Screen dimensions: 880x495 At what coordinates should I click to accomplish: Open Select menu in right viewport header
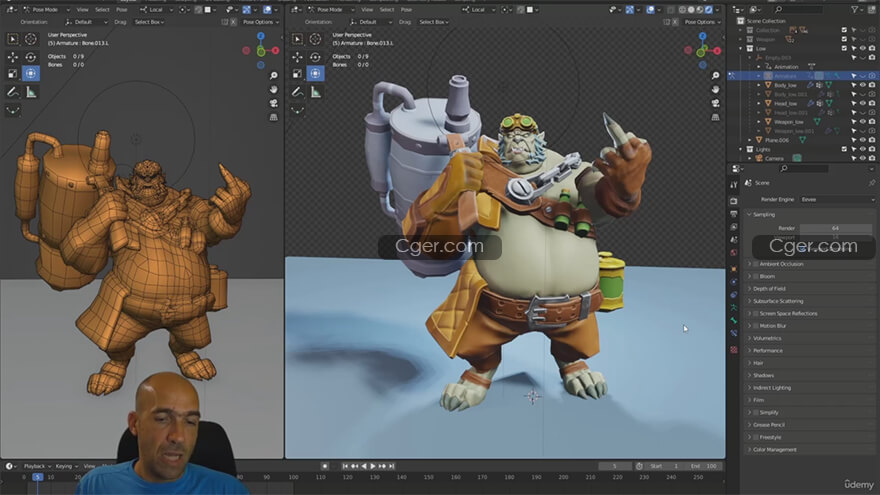387,10
